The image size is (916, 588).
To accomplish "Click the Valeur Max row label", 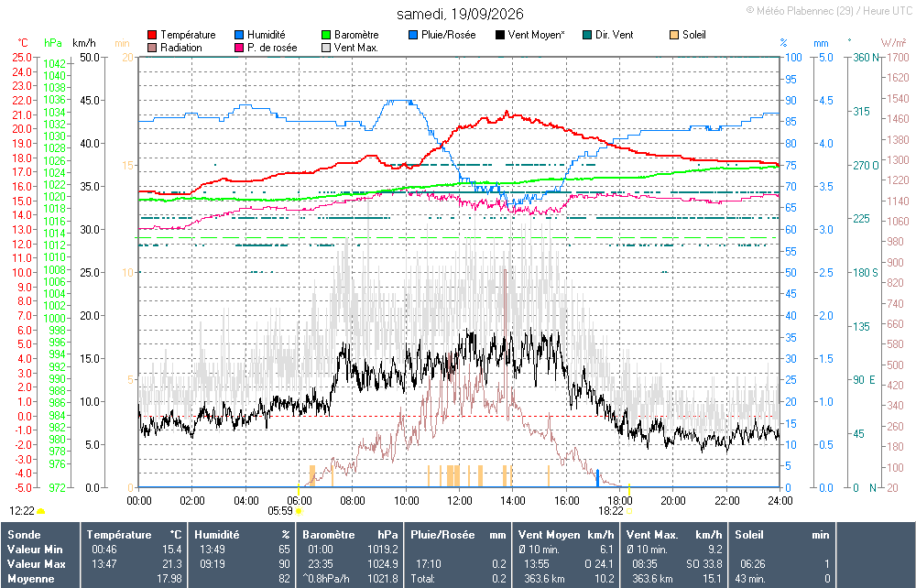I will [x=37, y=564].
